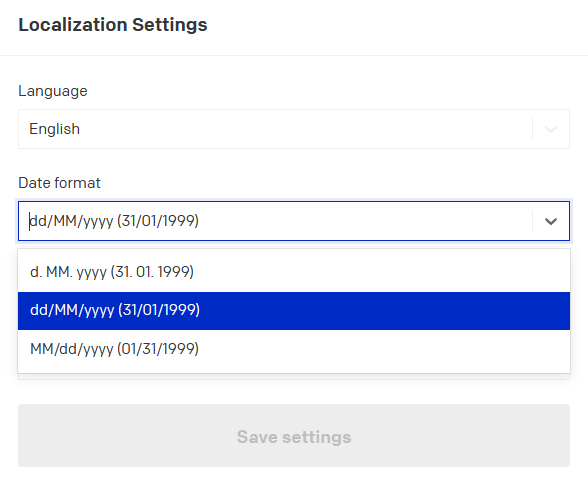
Task: Choose the highlighted dd/MM/yyyy option
Action: 294,311
